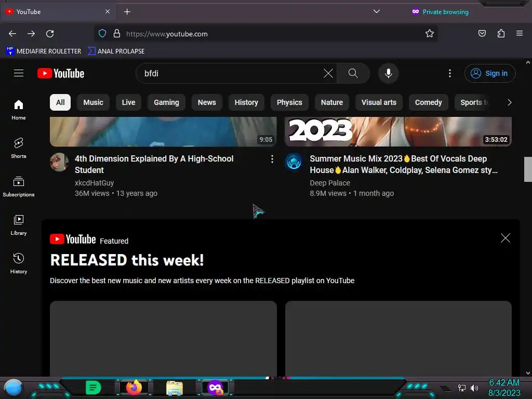The width and height of the screenshot is (532, 399).
Task: Go back with browser back arrow
Action: pyautogui.click(x=12, y=34)
